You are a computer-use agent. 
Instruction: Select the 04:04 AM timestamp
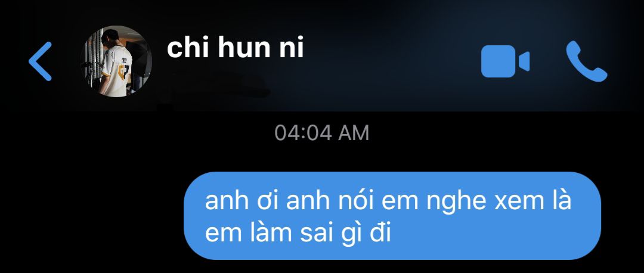321,133
